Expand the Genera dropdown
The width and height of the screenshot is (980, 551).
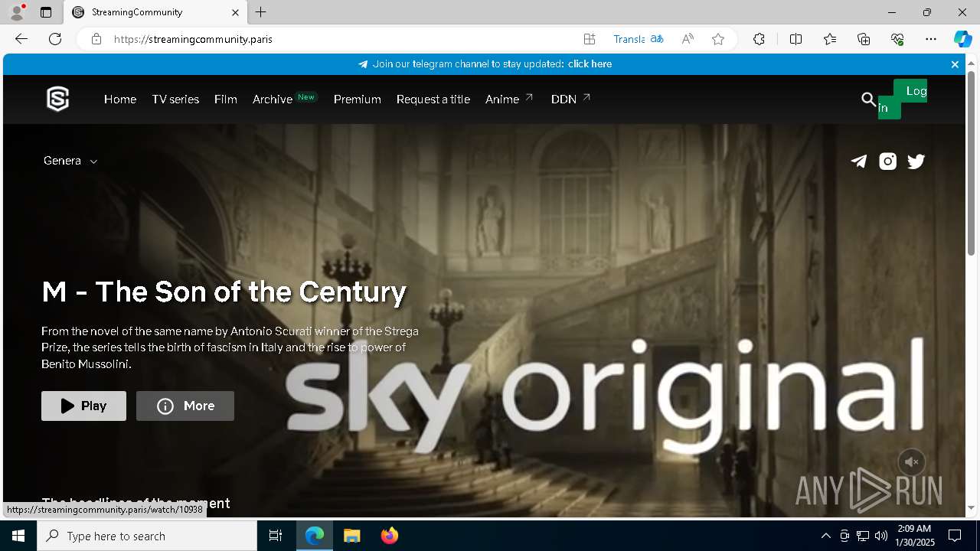[x=70, y=161]
